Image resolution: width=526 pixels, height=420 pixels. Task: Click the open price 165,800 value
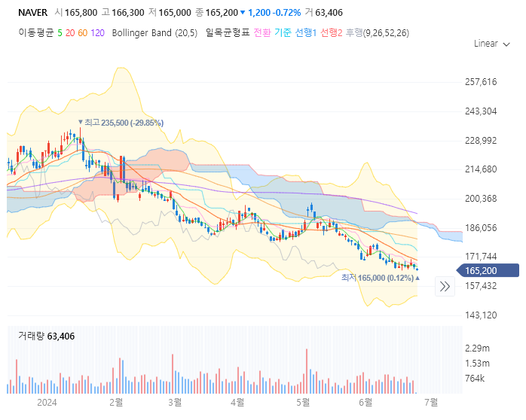click(81, 13)
